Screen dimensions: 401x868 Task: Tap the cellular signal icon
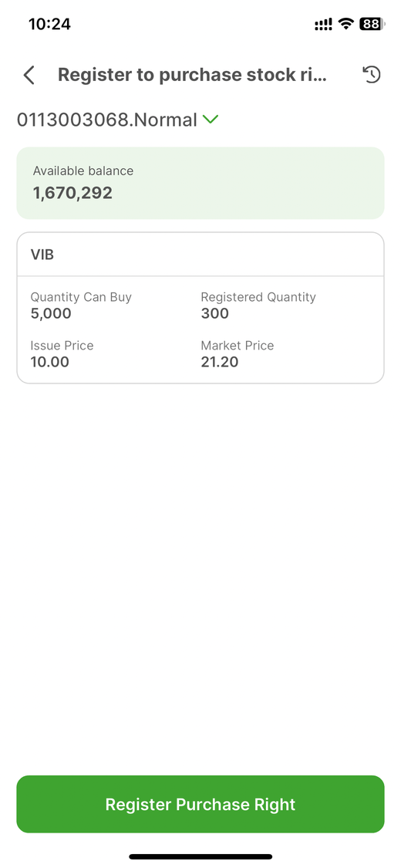[x=323, y=24]
